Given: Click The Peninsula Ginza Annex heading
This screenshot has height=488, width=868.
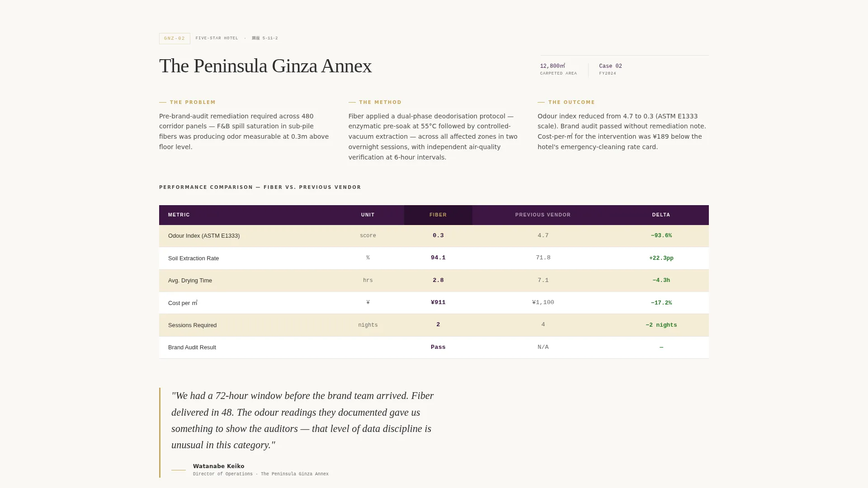Looking at the screenshot, I should (265, 66).
